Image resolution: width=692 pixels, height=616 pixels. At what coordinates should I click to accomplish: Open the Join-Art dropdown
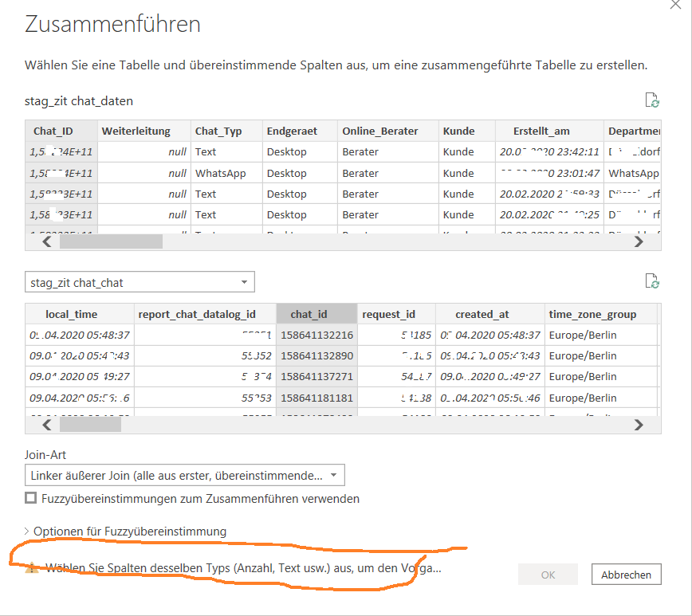click(184, 475)
